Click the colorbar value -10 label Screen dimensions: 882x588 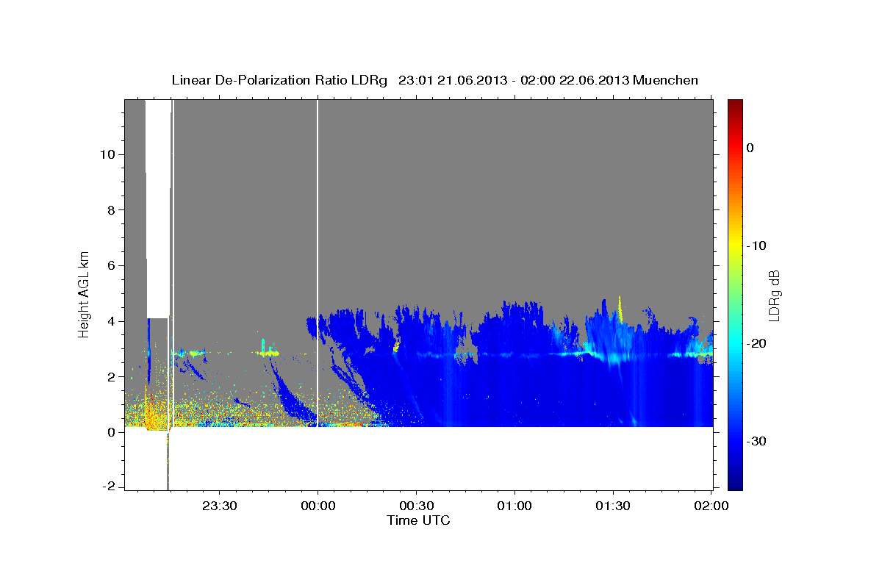click(756, 245)
